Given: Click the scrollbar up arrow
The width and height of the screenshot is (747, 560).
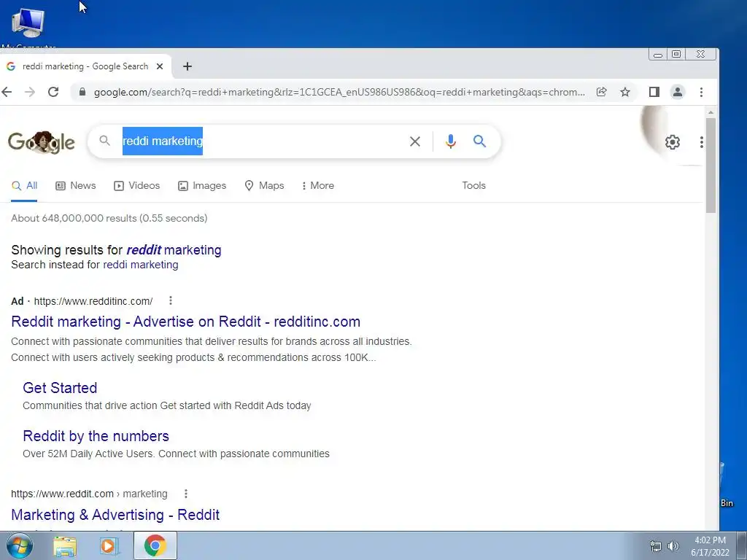Looking at the screenshot, I should (x=711, y=112).
